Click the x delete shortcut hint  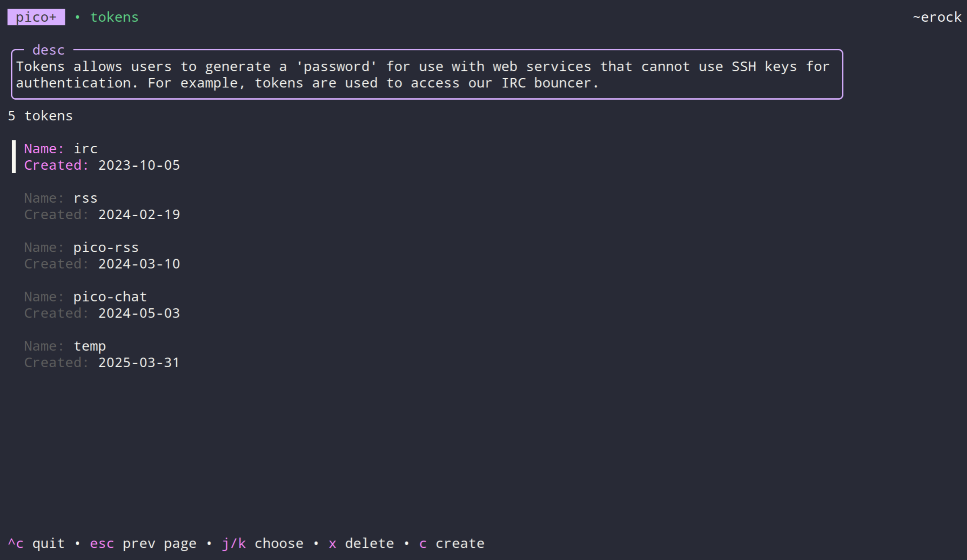(361, 544)
